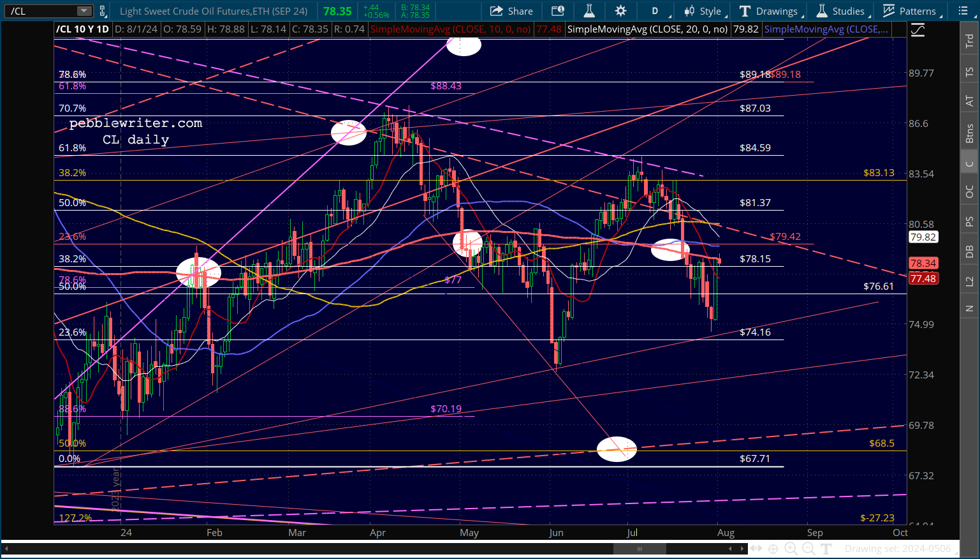
Task: Click the 127.2% Fibonacci label
Action: [75, 518]
